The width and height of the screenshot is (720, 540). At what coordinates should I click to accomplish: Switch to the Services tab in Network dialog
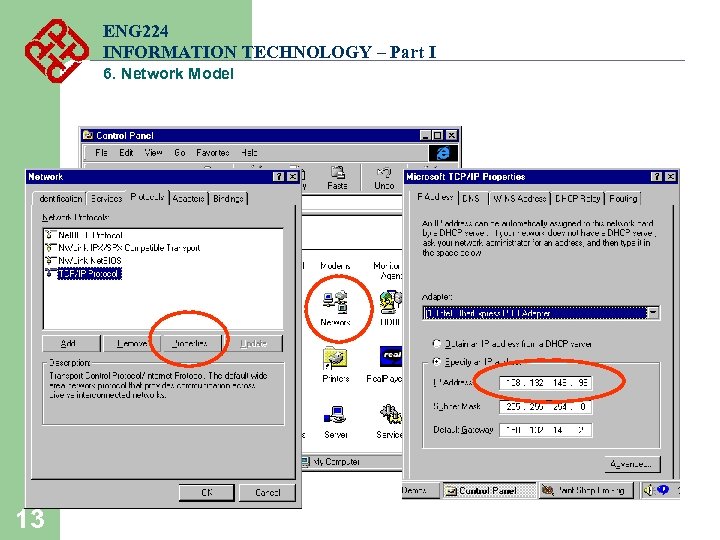point(106,198)
